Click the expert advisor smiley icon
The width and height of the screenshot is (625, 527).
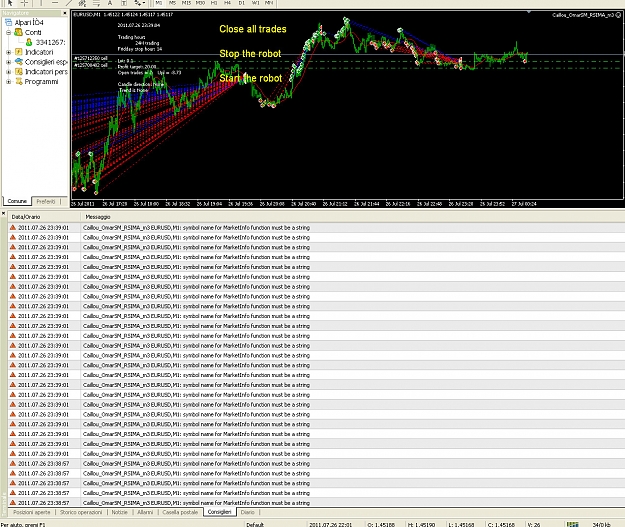pos(618,15)
